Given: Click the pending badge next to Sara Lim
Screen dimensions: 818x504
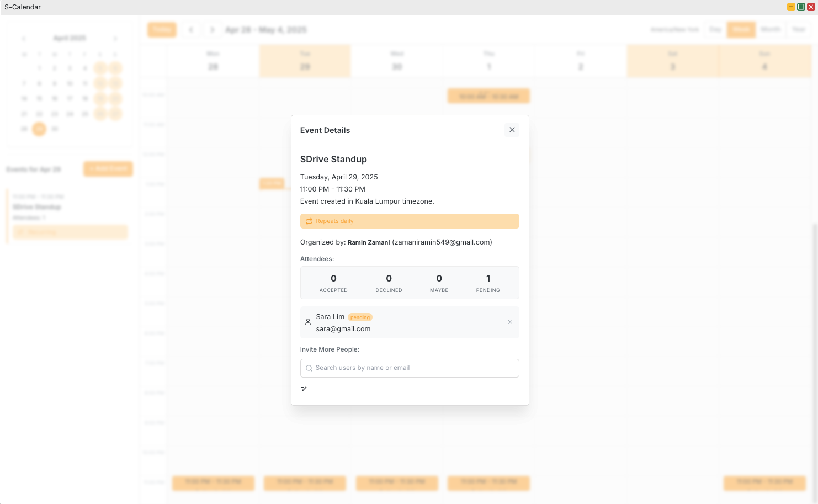Looking at the screenshot, I should coord(360,317).
